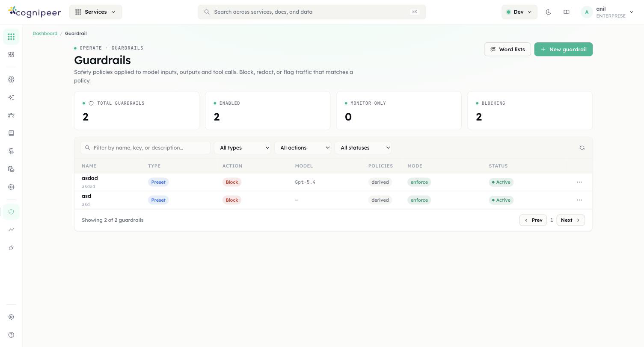
Task: Open the All actions filter
Action: pos(303,148)
